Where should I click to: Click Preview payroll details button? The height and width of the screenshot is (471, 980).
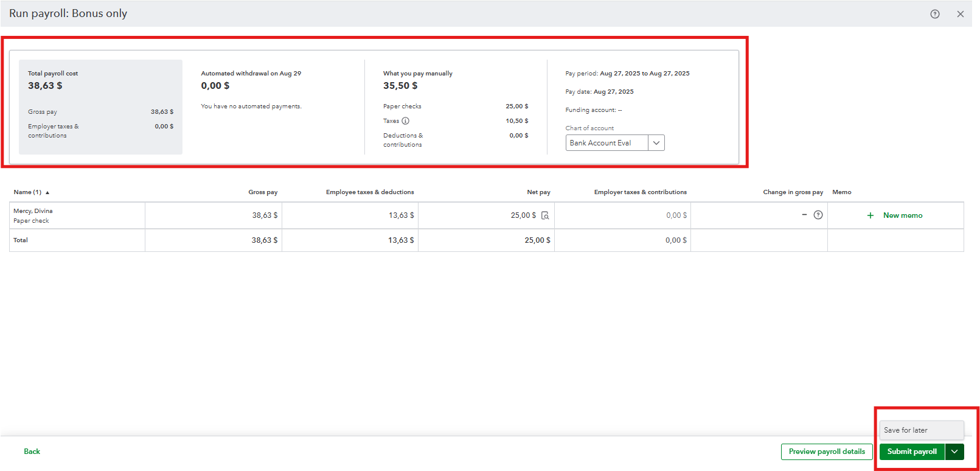[x=827, y=452]
